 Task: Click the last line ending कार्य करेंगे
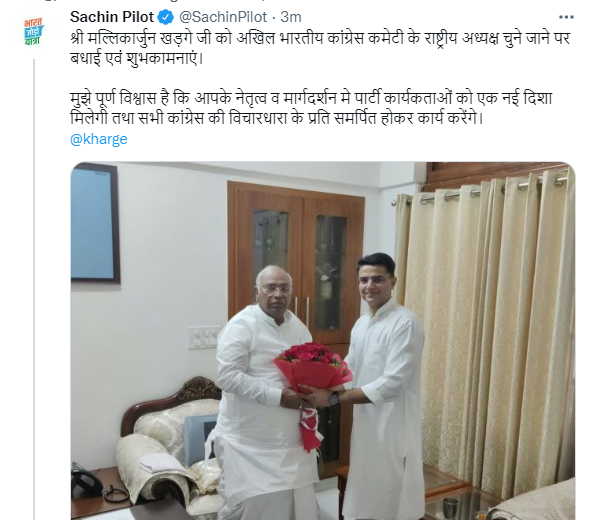point(276,118)
